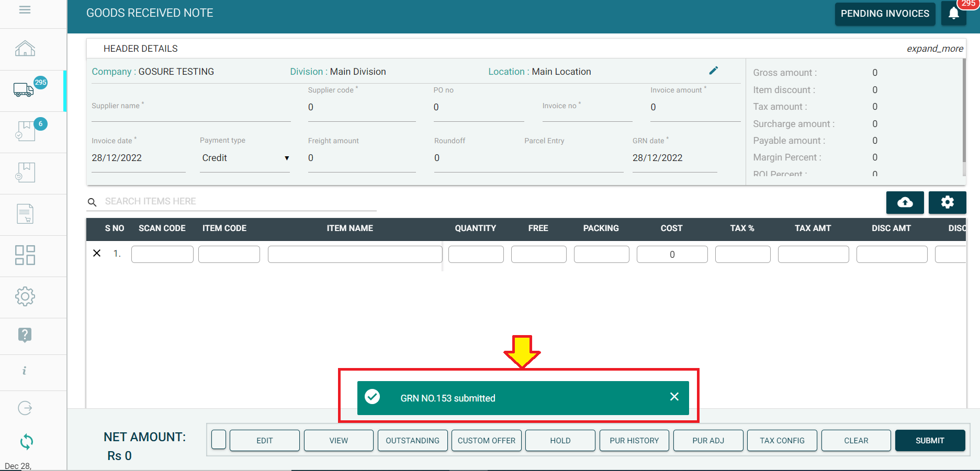Focus the Freight amount field

click(362, 158)
